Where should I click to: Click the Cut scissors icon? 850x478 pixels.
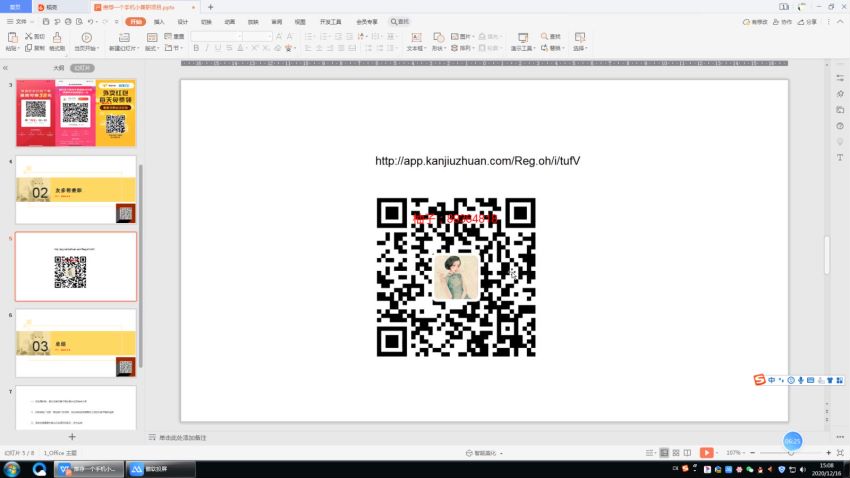pos(29,36)
